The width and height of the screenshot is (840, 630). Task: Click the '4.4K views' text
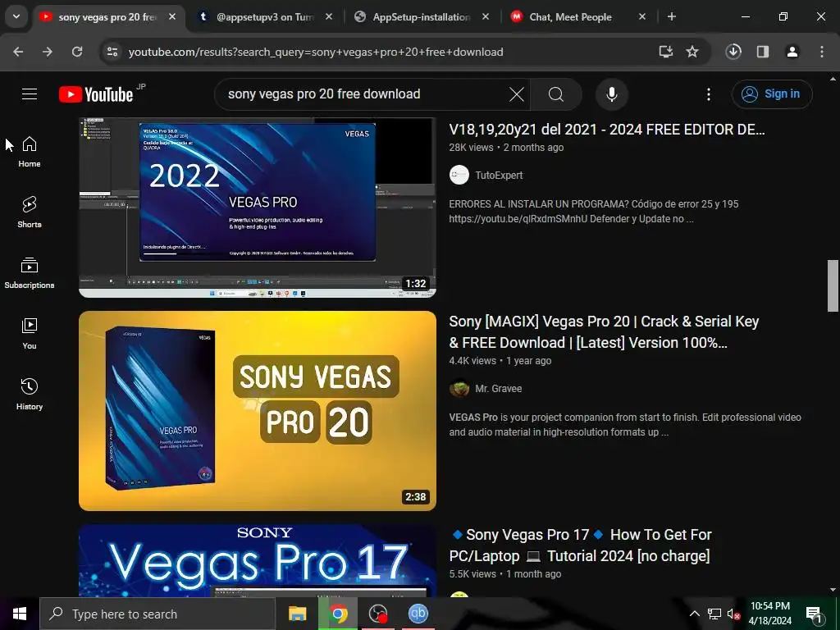472,361
